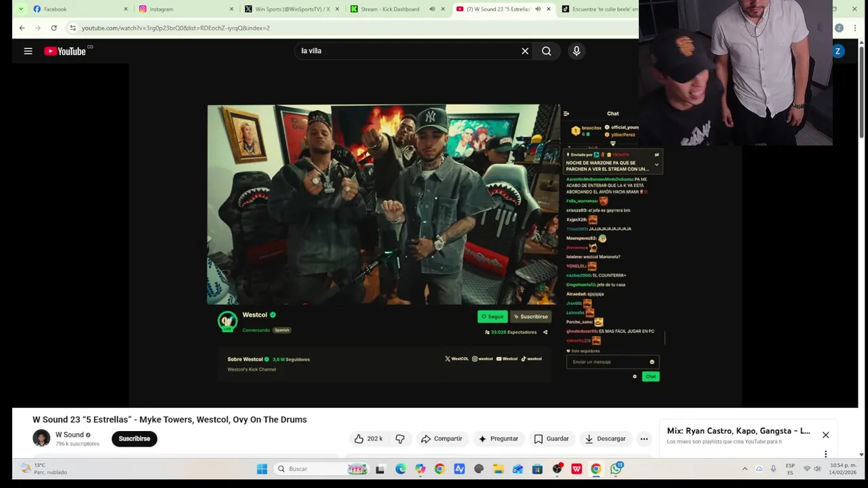Subscribe to W Sound with Suscribirse button
The image size is (868, 488).
(134, 439)
